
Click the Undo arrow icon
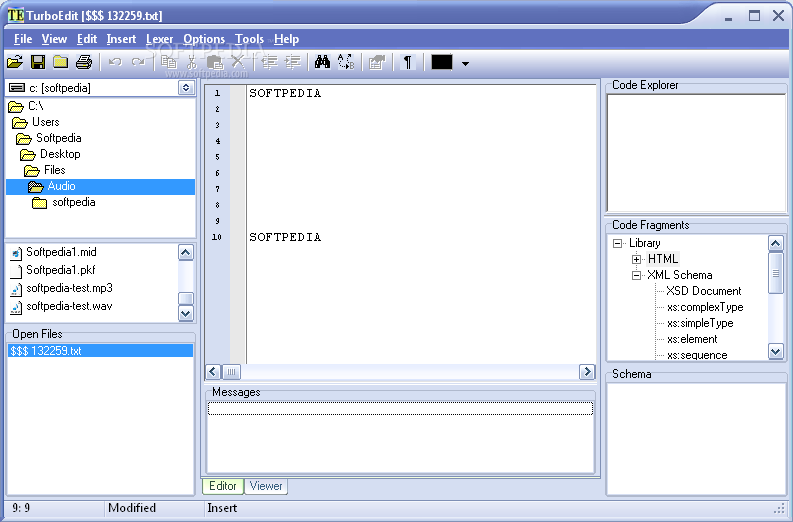pyautogui.click(x=115, y=62)
